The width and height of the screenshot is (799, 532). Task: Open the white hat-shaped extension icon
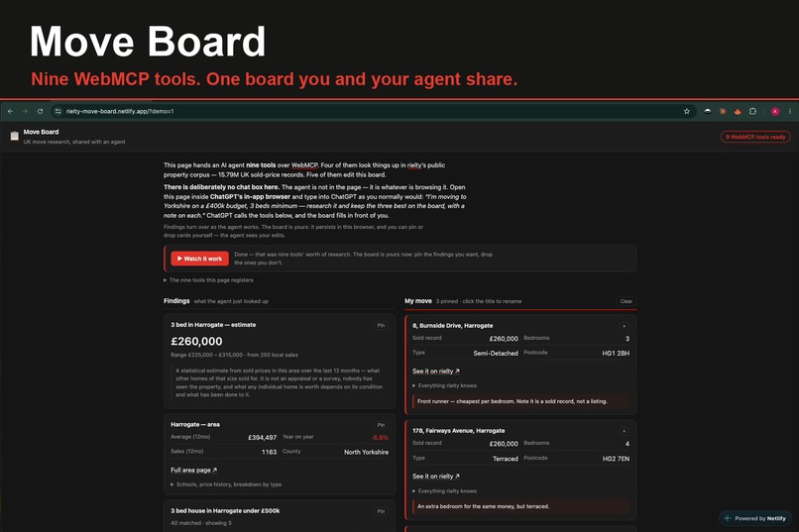[707, 111]
